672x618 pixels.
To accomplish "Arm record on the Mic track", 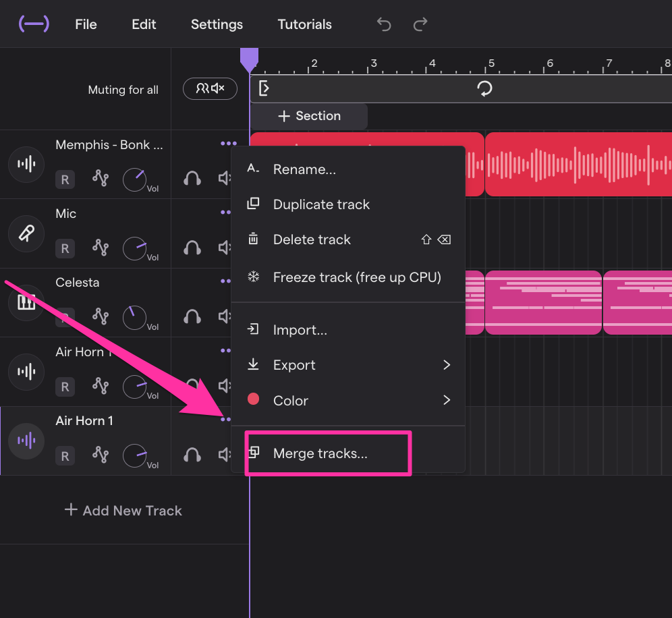I will point(65,248).
